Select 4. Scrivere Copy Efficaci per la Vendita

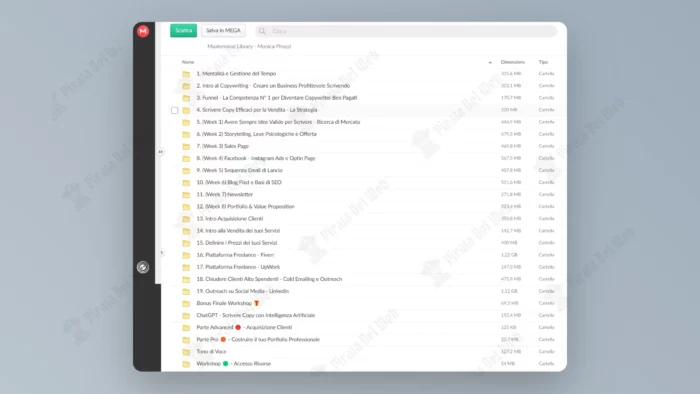tap(257, 110)
